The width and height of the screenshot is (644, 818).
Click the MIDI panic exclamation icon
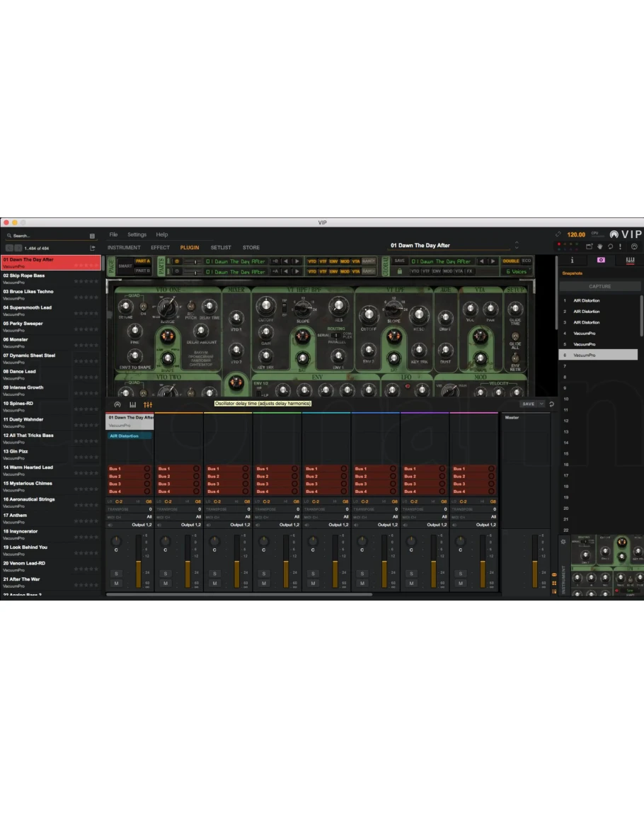click(x=621, y=246)
